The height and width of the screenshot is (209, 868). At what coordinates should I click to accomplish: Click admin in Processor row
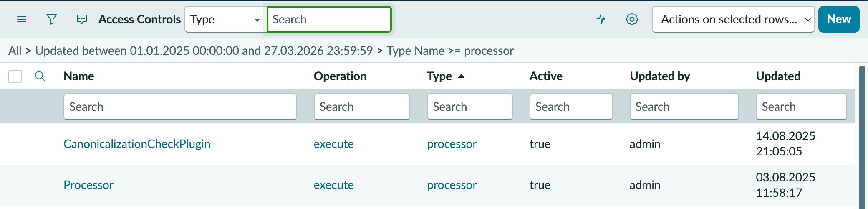pyautogui.click(x=645, y=185)
